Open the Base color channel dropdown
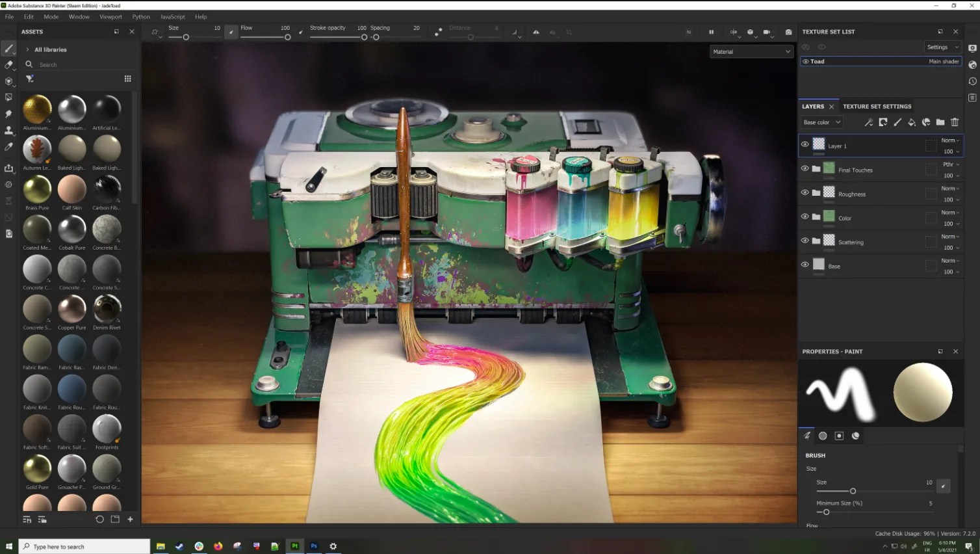 tap(821, 122)
